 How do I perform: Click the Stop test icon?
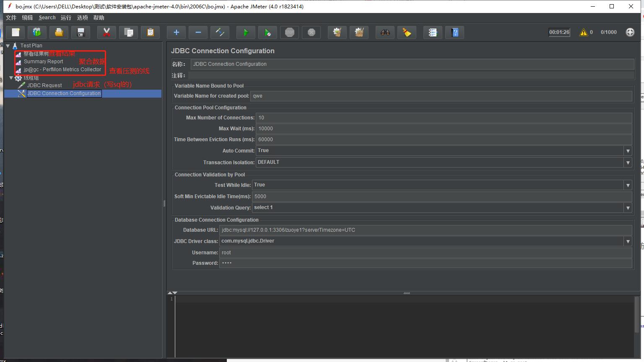point(289,32)
